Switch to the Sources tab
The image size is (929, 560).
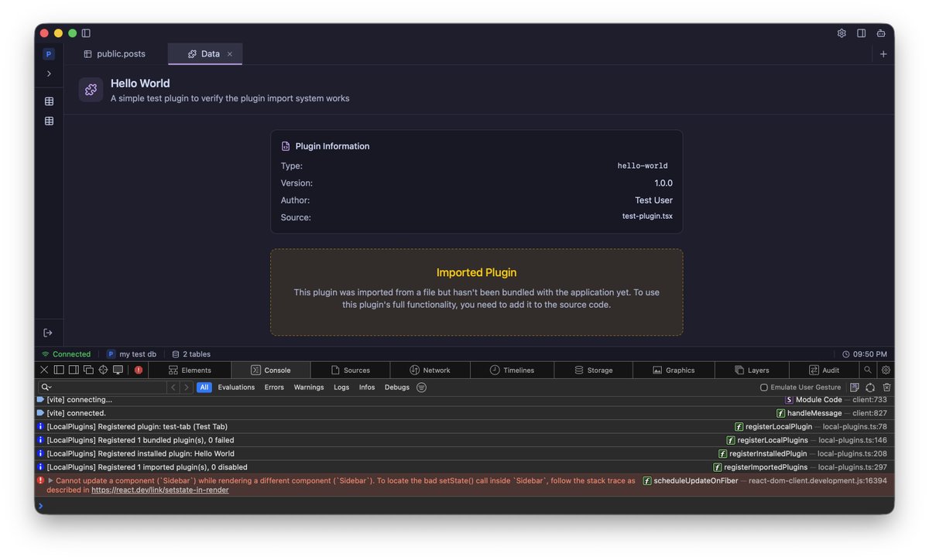click(350, 370)
